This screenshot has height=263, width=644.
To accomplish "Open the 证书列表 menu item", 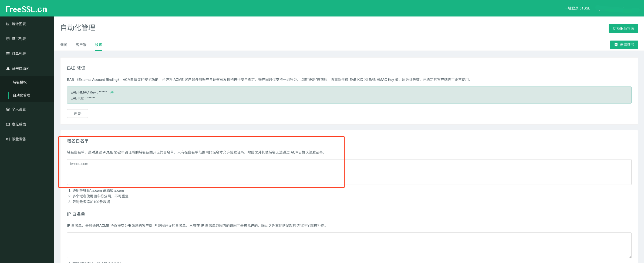I will click(x=27, y=39).
